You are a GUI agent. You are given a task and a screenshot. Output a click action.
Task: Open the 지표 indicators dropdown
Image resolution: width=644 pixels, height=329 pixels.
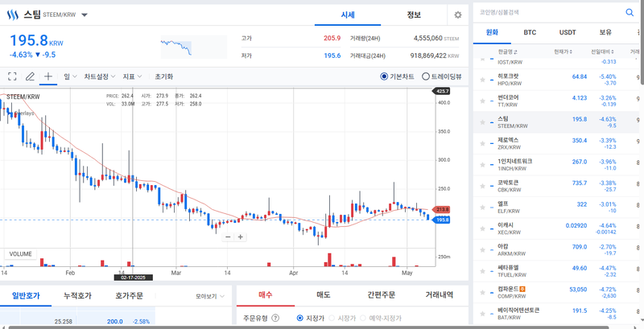[x=133, y=76]
